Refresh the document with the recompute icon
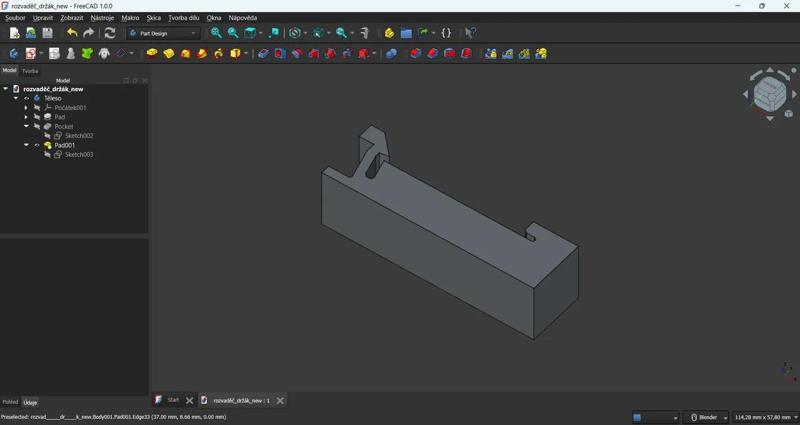Screen dimensions: 800x425 [110, 33]
